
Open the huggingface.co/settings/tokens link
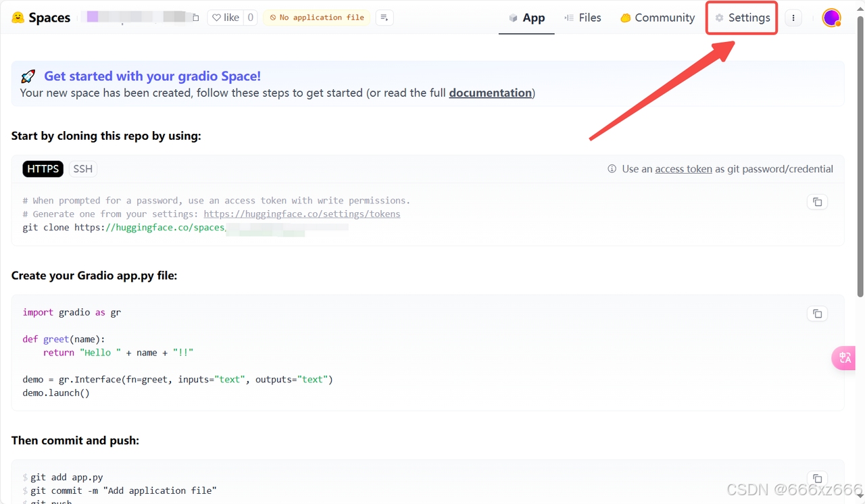click(x=302, y=213)
